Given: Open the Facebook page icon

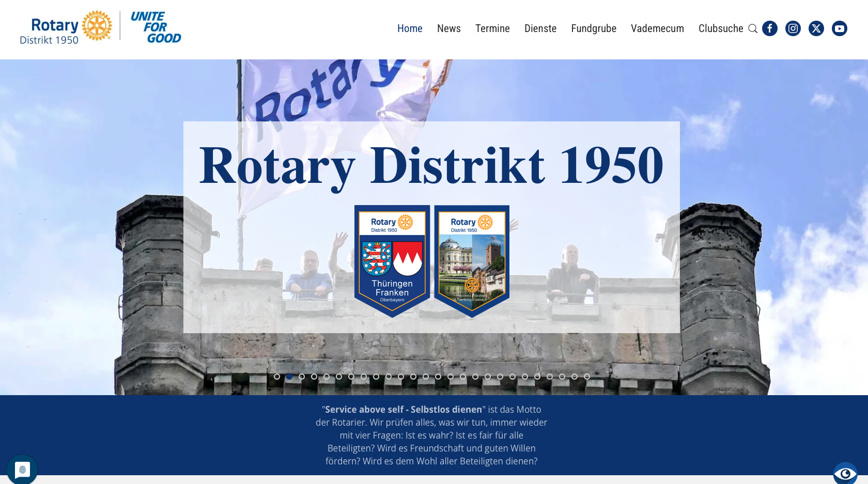Looking at the screenshot, I should click(x=769, y=28).
